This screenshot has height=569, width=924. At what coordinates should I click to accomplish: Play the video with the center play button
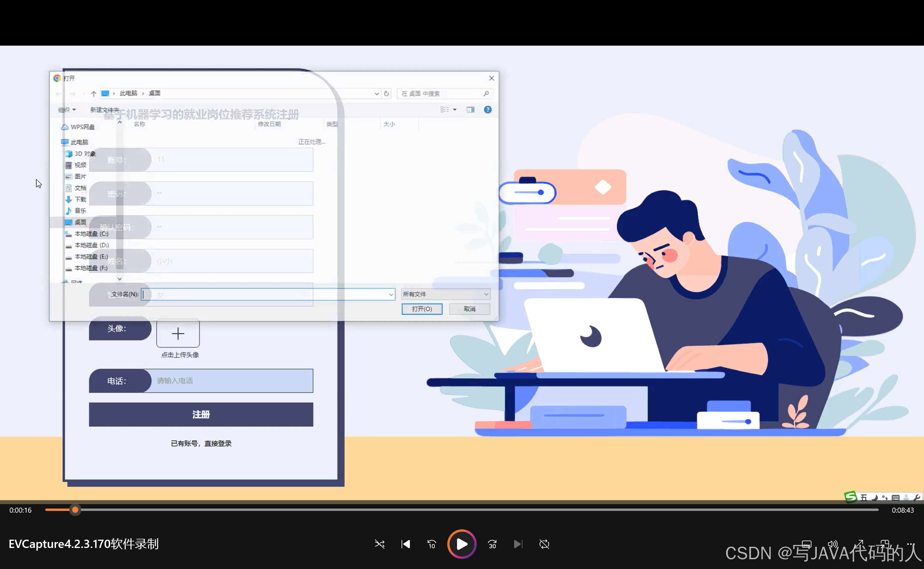point(462,544)
